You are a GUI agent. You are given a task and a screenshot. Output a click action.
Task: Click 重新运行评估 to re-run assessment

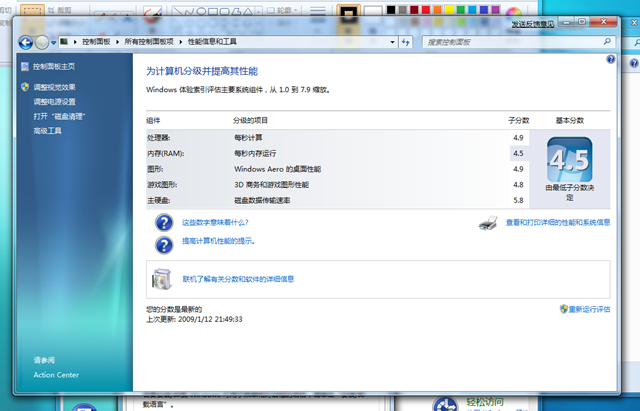tap(589, 309)
